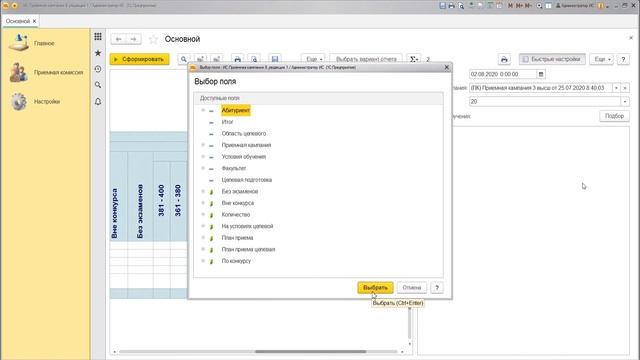Close the Основной tab with its x
Viewport: 640px width, 360px height.
tap(34, 21)
